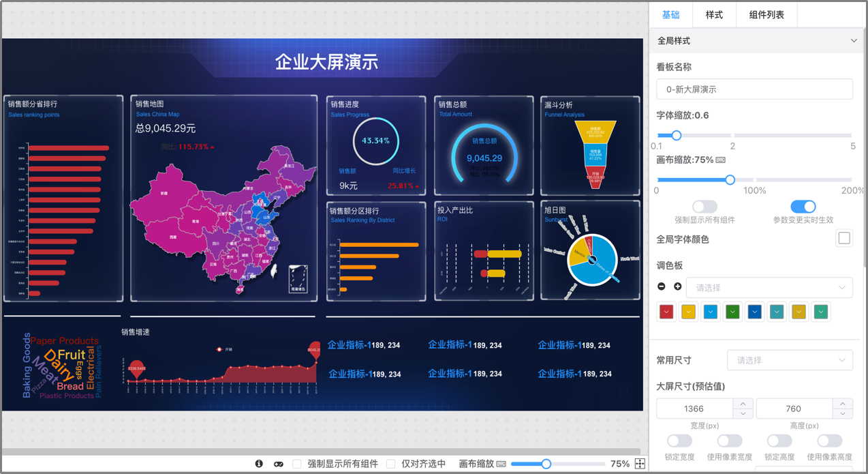
Task: Open the 常用尺寸 请选择 dropdown
Action: pos(790,360)
